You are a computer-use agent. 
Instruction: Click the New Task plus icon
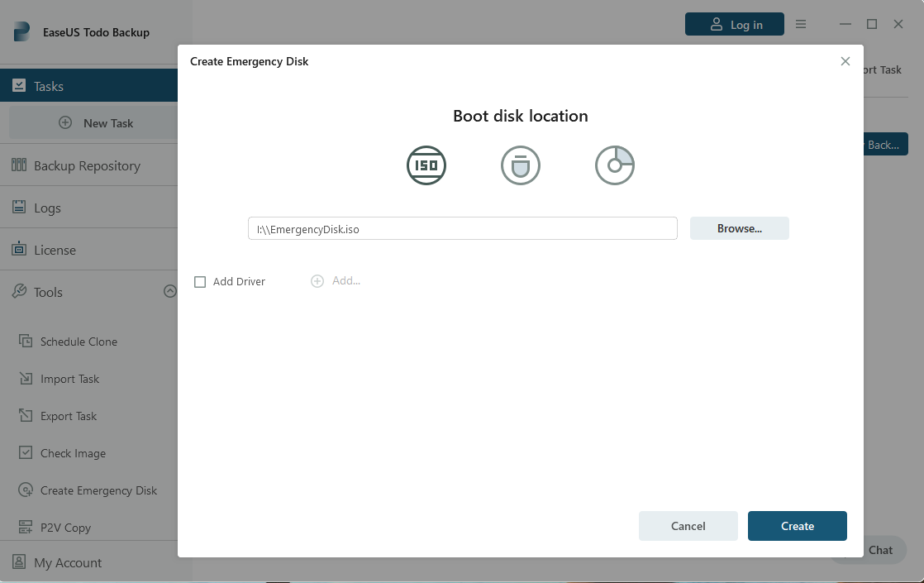click(x=65, y=122)
